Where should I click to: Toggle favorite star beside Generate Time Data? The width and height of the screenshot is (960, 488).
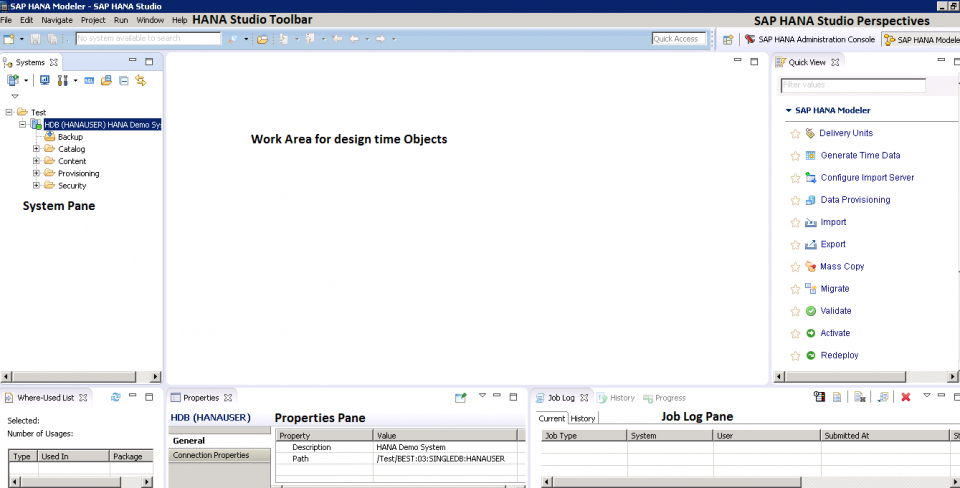click(796, 155)
